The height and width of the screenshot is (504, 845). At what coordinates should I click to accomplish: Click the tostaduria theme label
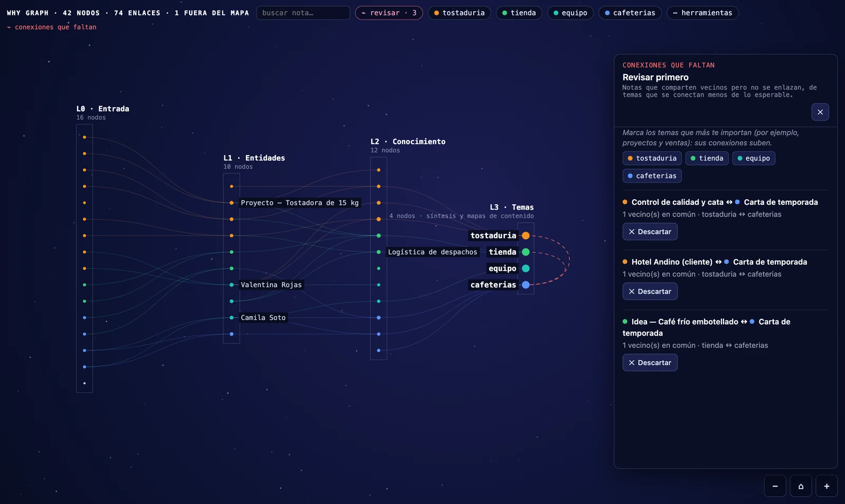click(493, 236)
